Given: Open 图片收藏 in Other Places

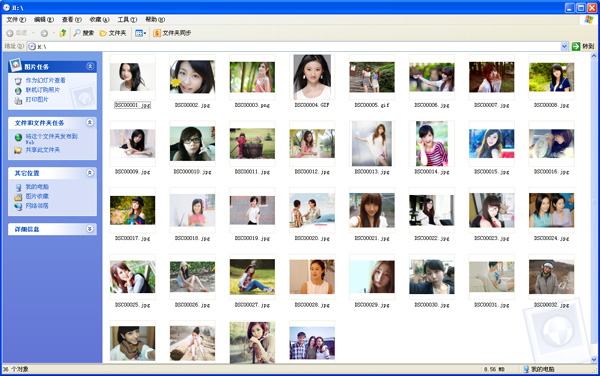Looking at the screenshot, I should pos(37,196).
